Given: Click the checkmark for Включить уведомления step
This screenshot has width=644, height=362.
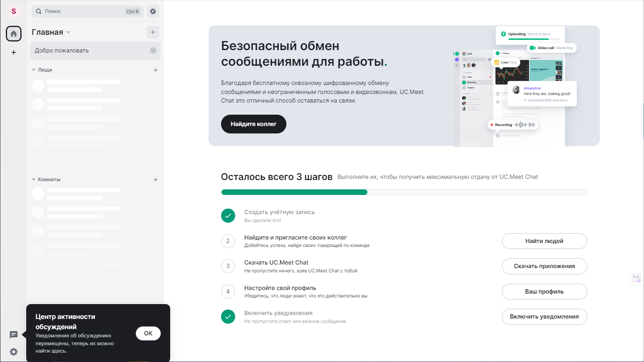Looking at the screenshot, I should coord(228,317).
